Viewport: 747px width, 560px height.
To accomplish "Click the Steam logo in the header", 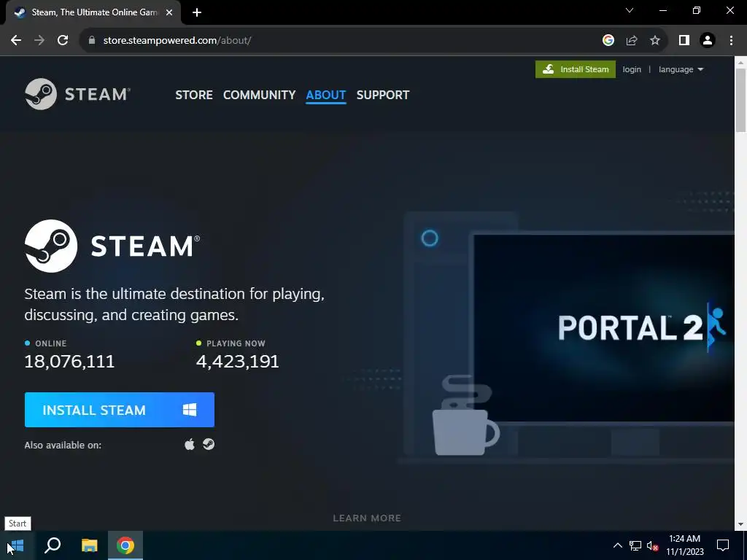I will click(x=77, y=94).
